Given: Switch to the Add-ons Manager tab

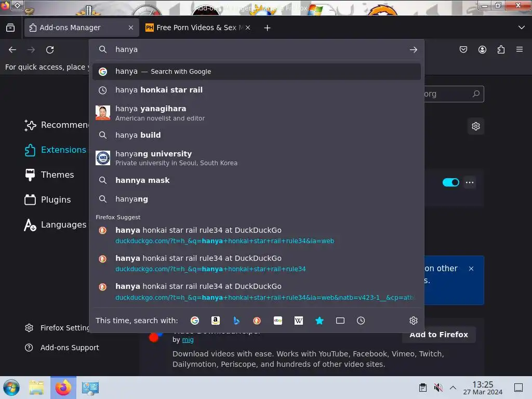Looking at the screenshot, I should tap(82, 28).
